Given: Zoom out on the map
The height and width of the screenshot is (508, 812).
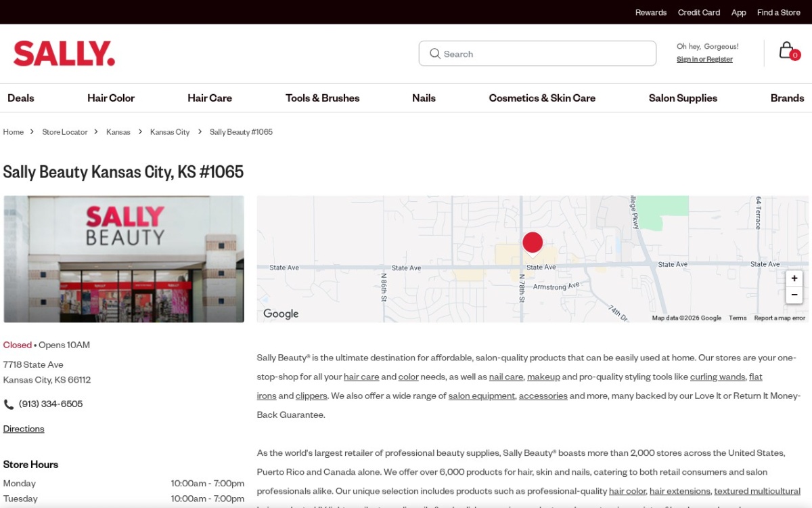Looking at the screenshot, I should pos(794,295).
